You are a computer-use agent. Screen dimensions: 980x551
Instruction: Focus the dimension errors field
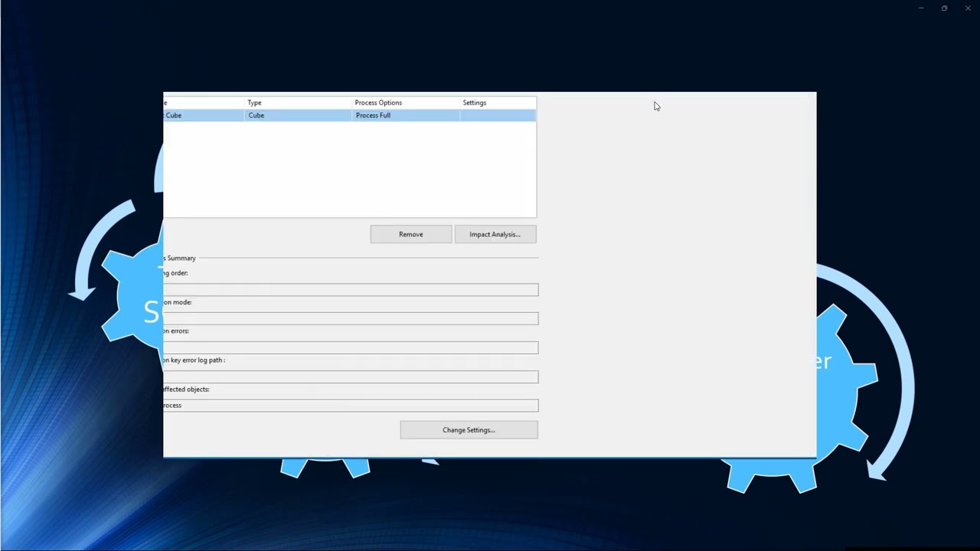click(x=351, y=347)
